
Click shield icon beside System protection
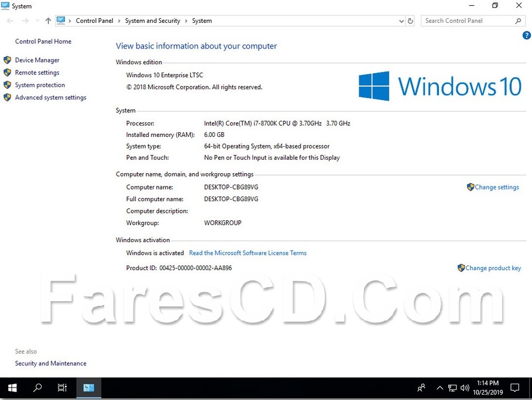click(7, 85)
